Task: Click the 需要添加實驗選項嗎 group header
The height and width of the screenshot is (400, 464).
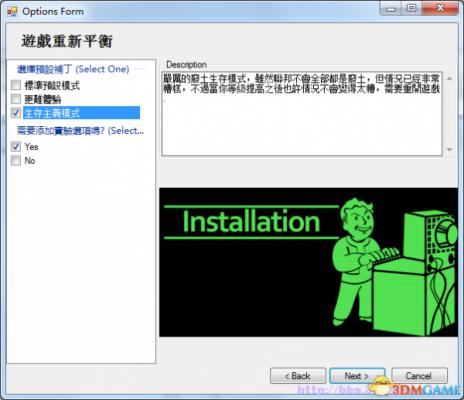Action: 80,131
